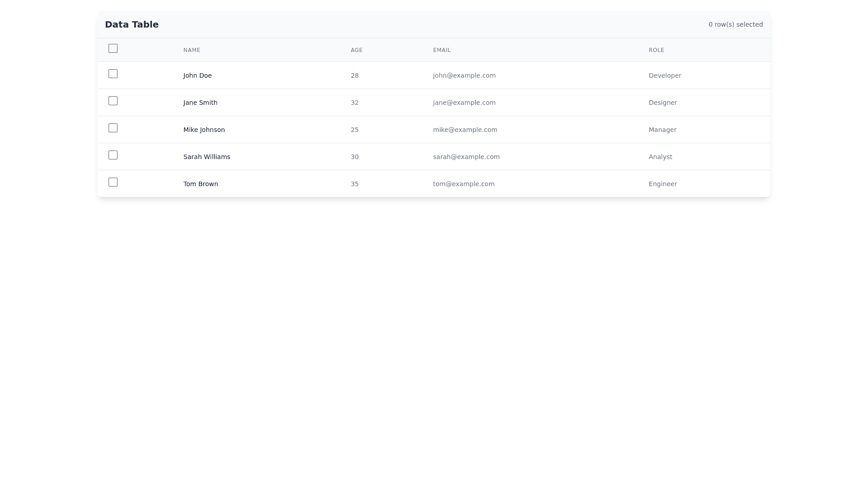Screen dimensions: 868x488
Task: Click sarah@example.com email text
Action: tap(466, 157)
